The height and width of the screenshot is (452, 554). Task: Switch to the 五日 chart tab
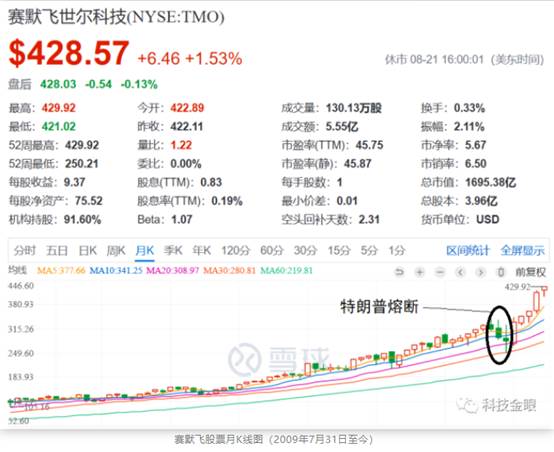tap(57, 251)
